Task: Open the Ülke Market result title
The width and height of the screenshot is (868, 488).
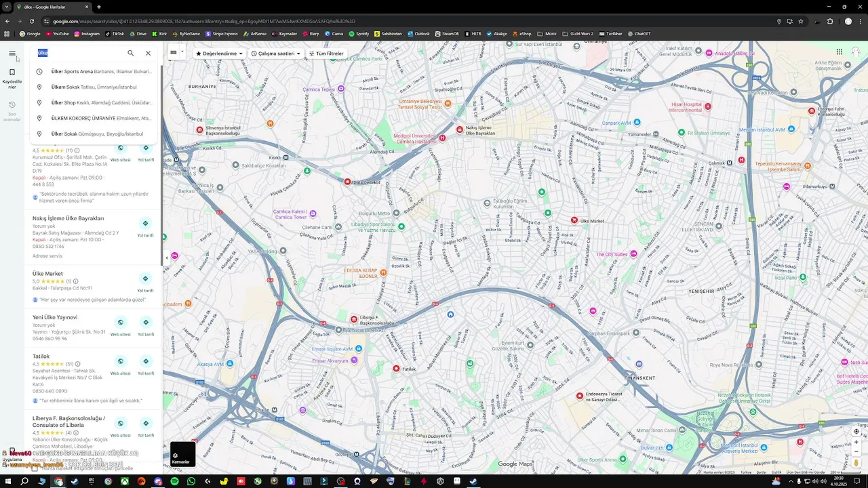Action: (47, 274)
